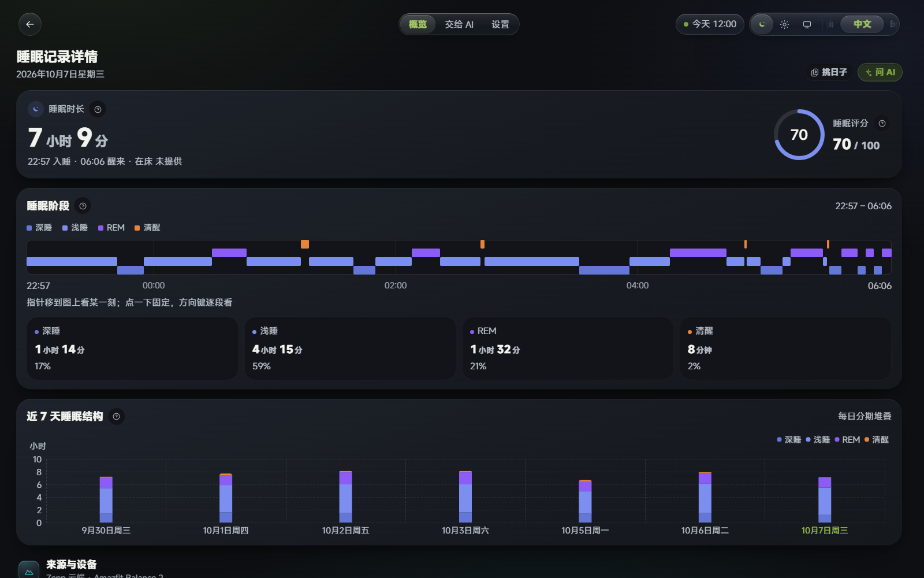Click the 10月5日周一 stacked bar
Screen dimensions: 924x578
pos(585,501)
